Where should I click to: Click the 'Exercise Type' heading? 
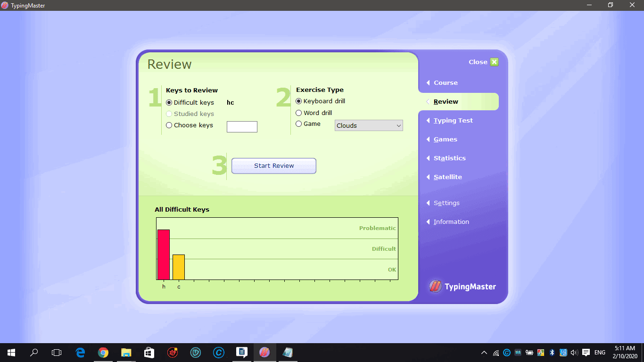tap(320, 90)
